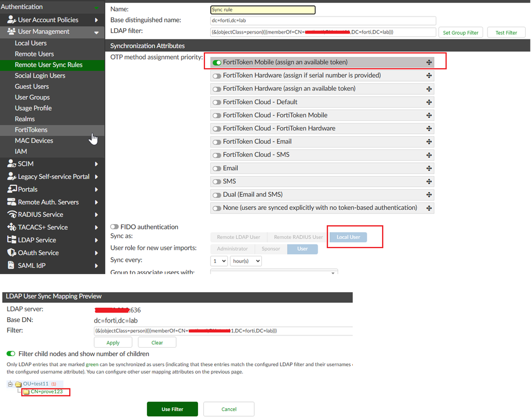Disable FortiToken Mobile available token toggle
The height and width of the screenshot is (420, 531).
coord(217,62)
